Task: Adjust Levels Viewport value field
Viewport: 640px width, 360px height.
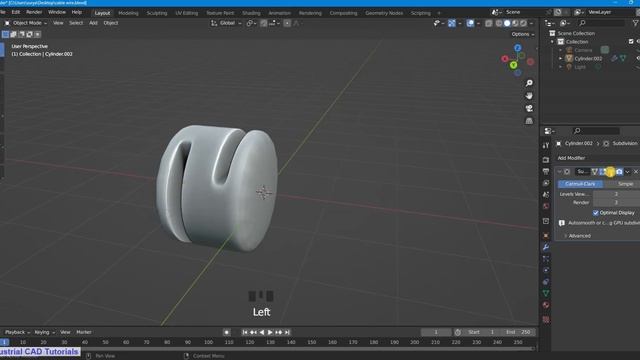Action: (x=616, y=194)
